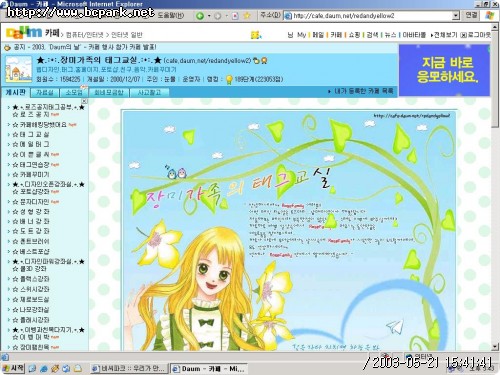Open 검색 in the top navigation
The width and height of the screenshot is (500, 375).
[x=372, y=35]
